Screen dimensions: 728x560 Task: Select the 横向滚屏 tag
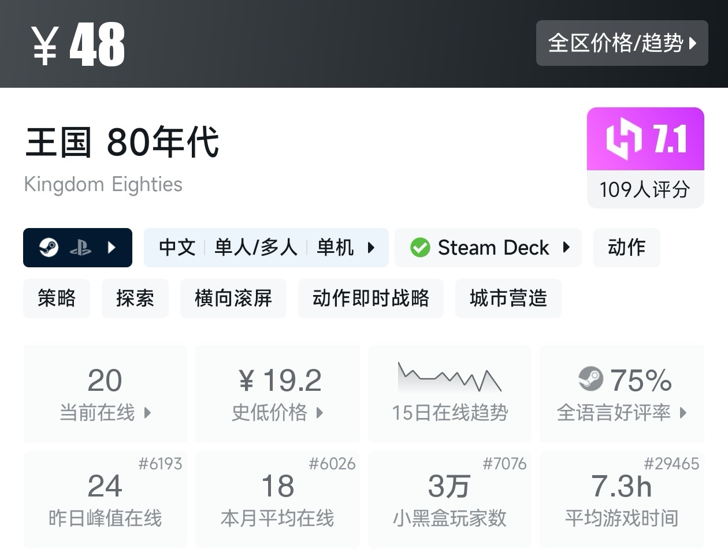pyautogui.click(x=233, y=298)
